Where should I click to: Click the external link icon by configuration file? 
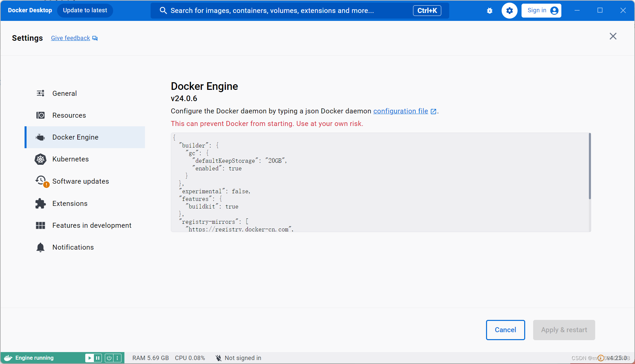point(433,111)
